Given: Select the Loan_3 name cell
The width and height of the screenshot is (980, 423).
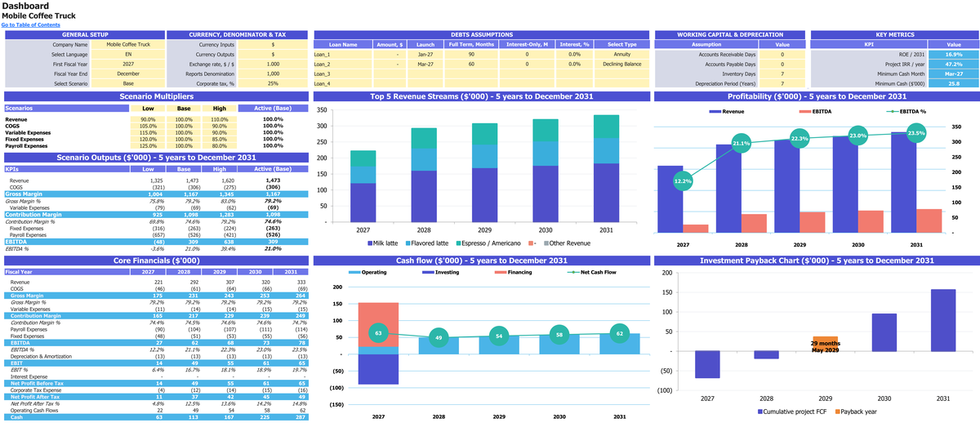Looking at the screenshot, I should [x=343, y=73].
